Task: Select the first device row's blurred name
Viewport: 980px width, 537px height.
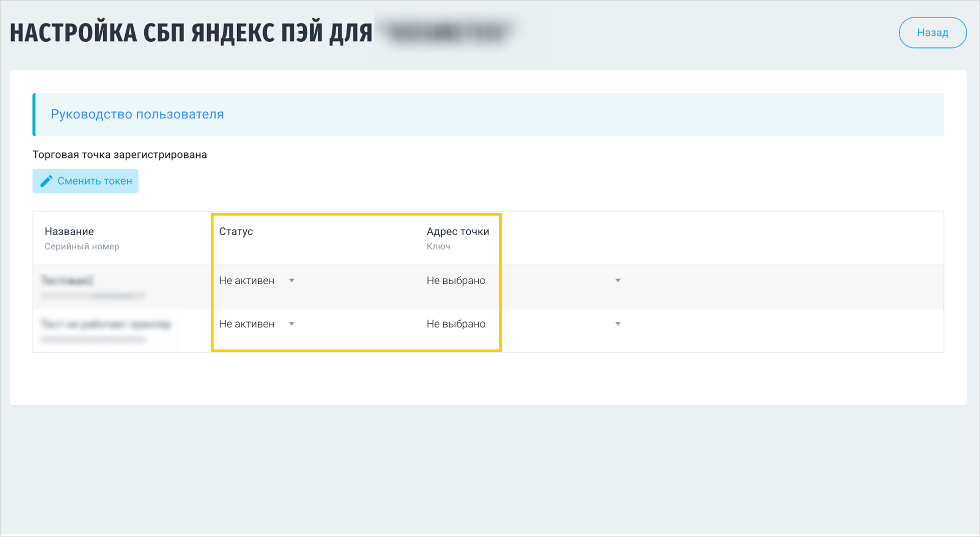Action: [67, 280]
